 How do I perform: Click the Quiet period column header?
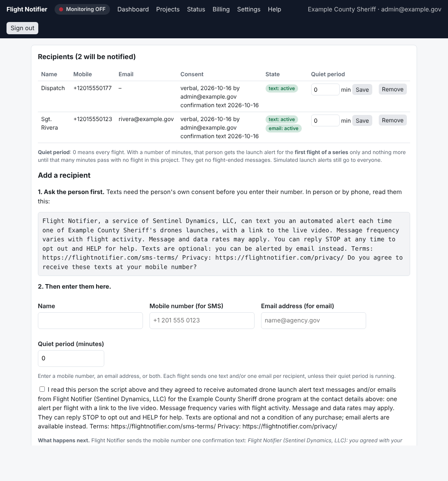[328, 74]
